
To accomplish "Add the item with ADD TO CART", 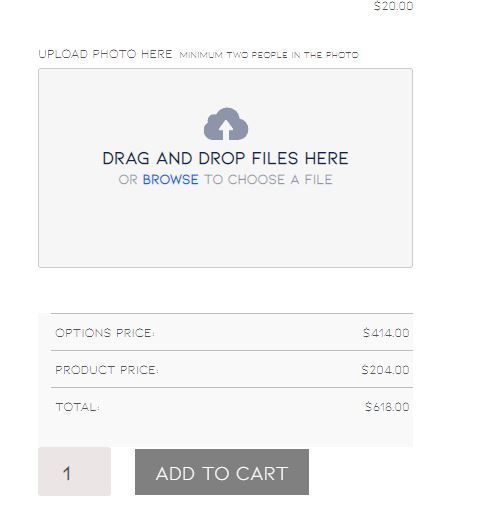I will (x=222, y=472).
